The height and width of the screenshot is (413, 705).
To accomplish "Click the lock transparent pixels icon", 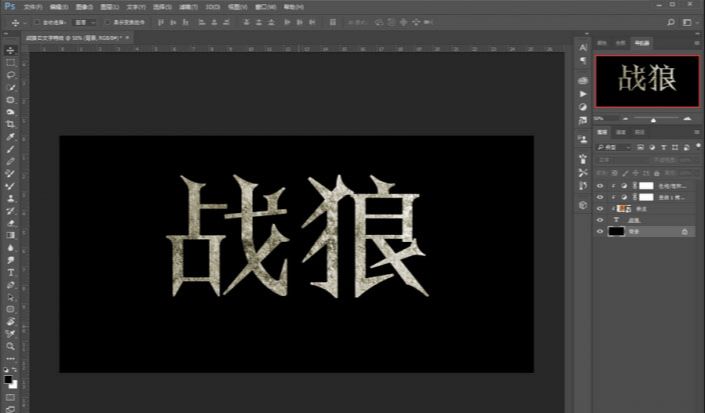I will point(614,173).
